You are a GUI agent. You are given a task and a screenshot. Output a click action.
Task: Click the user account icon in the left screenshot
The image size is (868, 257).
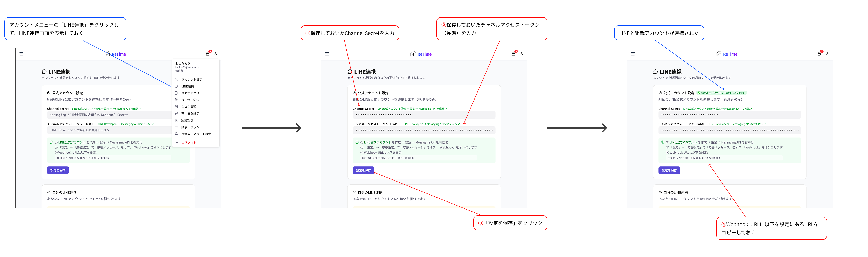(x=216, y=54)
